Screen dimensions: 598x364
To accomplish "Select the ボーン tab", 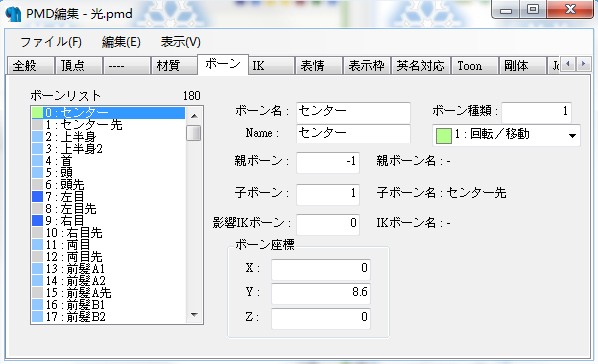I will pyautogui.click(x=223, y=64).
